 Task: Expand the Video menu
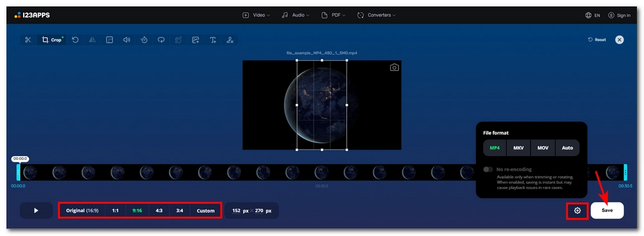(x=256, y=15)
